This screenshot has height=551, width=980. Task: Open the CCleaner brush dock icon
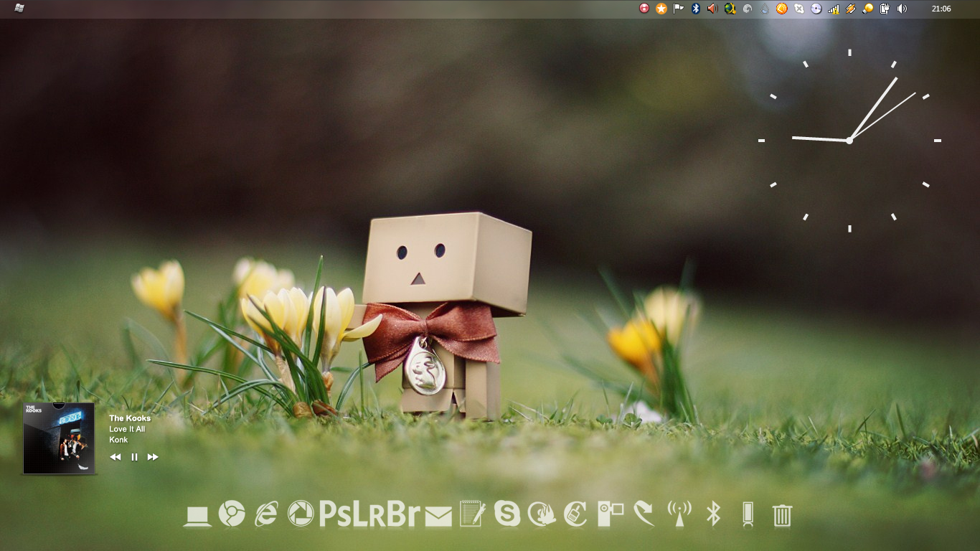[575, 514]
